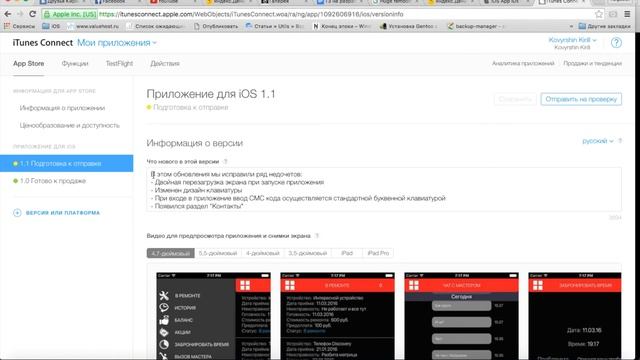The height and width of the screenshot is (360, 640).
Task: Switch to the TestFlight tab
Action: [x=119, y=64]
